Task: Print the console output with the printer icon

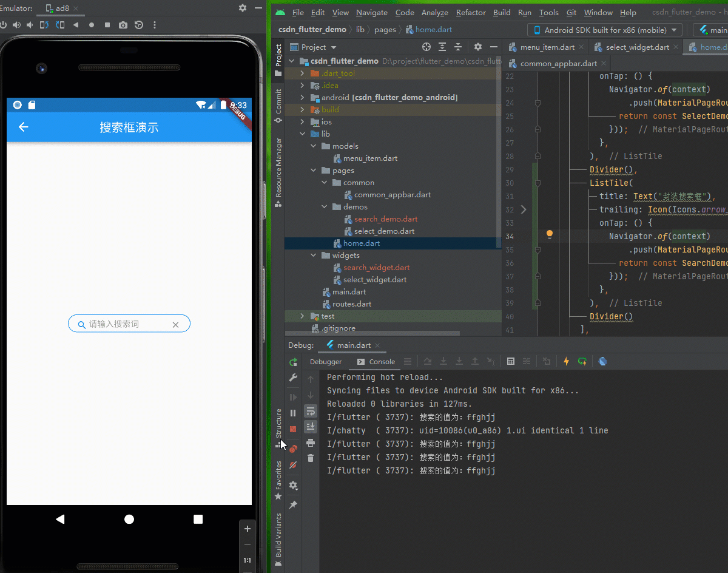Action: coord(311,442)
